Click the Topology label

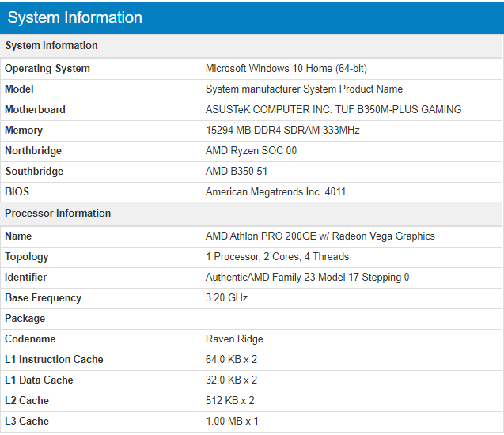tap(27, 257)
